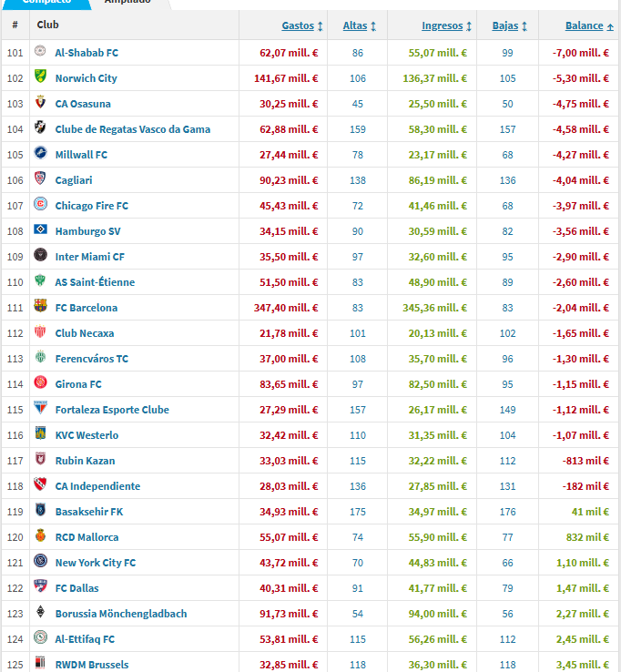The width and height of the screenshot is (621, 672).
Task: Open the Norwich City club link
Action: (87, 78)
